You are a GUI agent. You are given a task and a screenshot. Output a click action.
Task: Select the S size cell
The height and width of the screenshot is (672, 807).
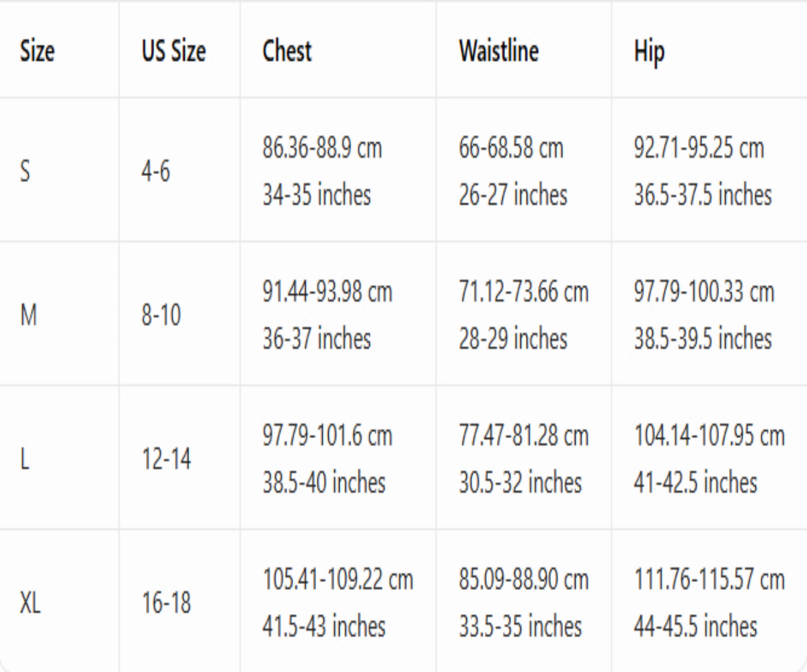[x=26, y=171]
